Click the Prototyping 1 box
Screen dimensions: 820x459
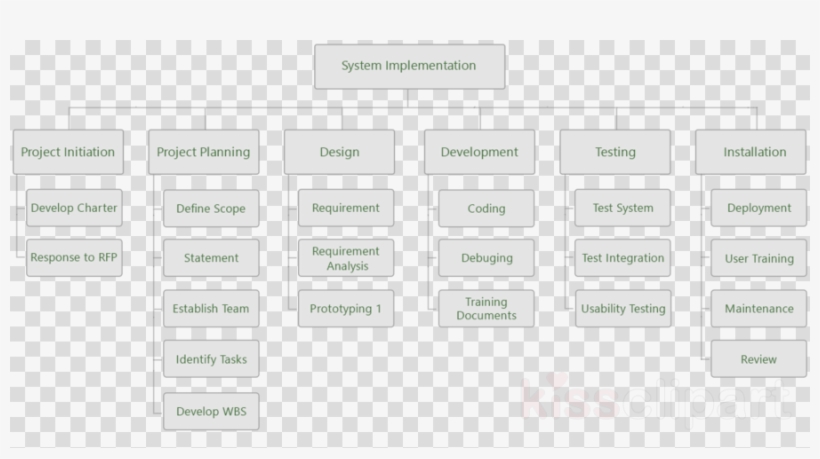(x=346, y=309)
